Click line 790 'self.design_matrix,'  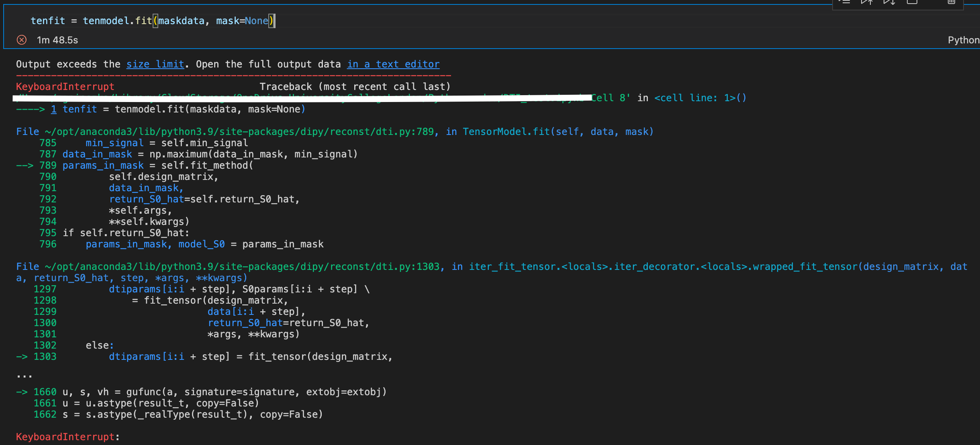[x=163, y=177]
